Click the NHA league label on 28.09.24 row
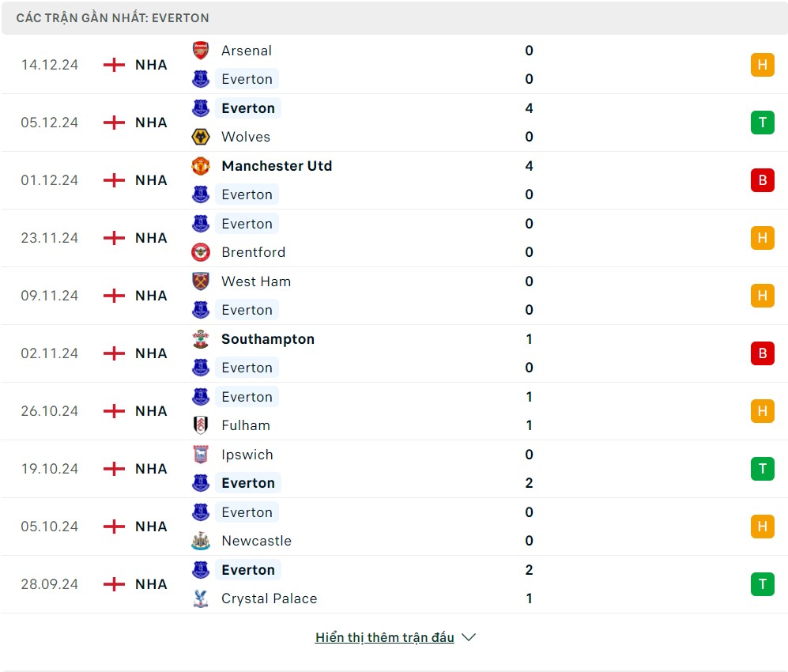 (151, 584)
